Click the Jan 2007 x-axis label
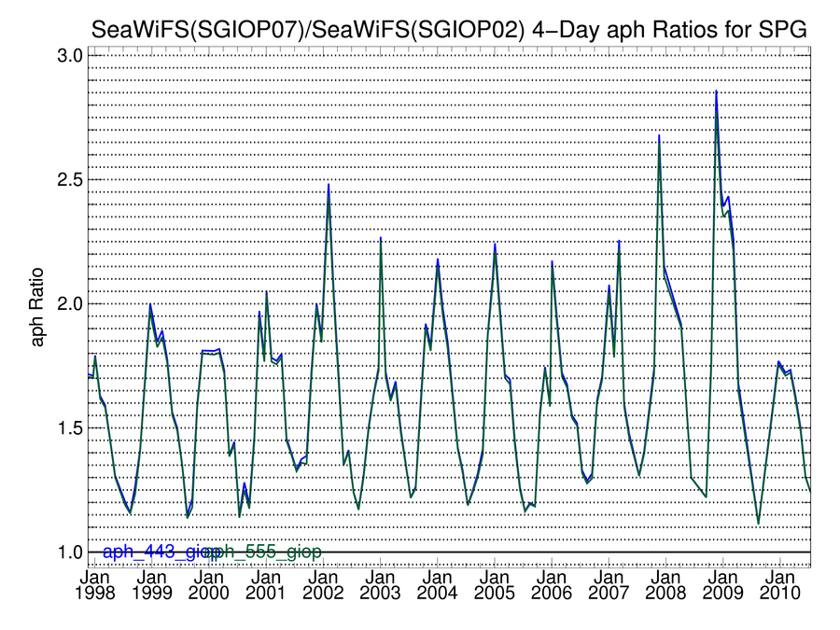Image resolution: width=840 pixels, height=630 pixels. [609, 585]
